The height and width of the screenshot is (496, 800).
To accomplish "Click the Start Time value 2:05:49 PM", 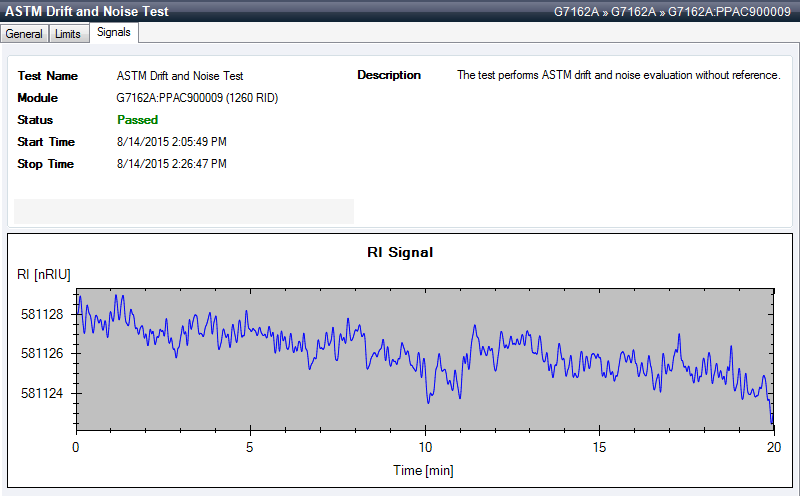I will tap(171, 142).
